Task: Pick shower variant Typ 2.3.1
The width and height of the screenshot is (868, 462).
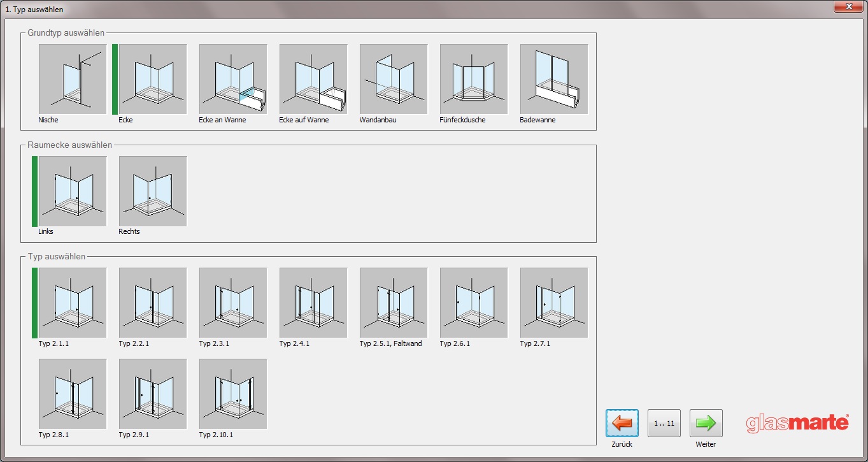Action: (233, 303)
